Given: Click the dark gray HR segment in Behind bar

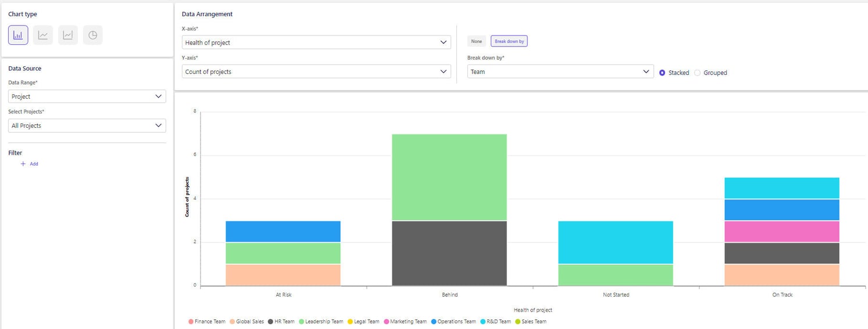Looking at the screenshot, I should (x=449, y=253).
